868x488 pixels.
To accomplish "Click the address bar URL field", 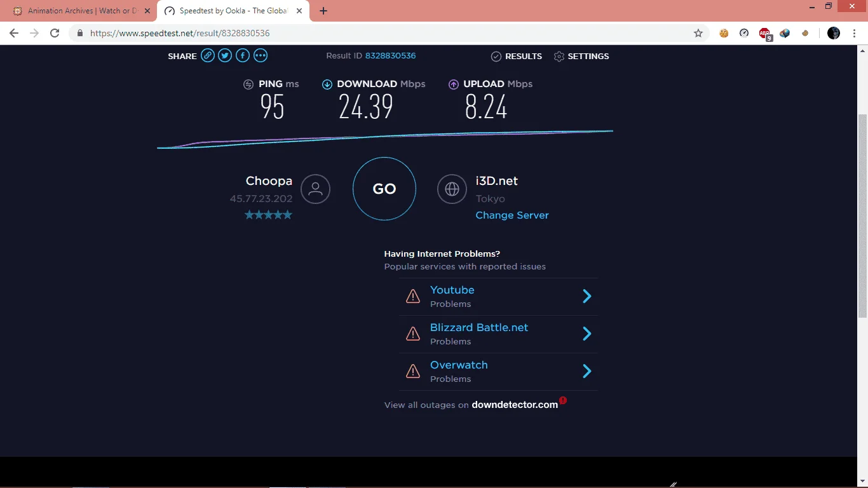I will 388,33.
